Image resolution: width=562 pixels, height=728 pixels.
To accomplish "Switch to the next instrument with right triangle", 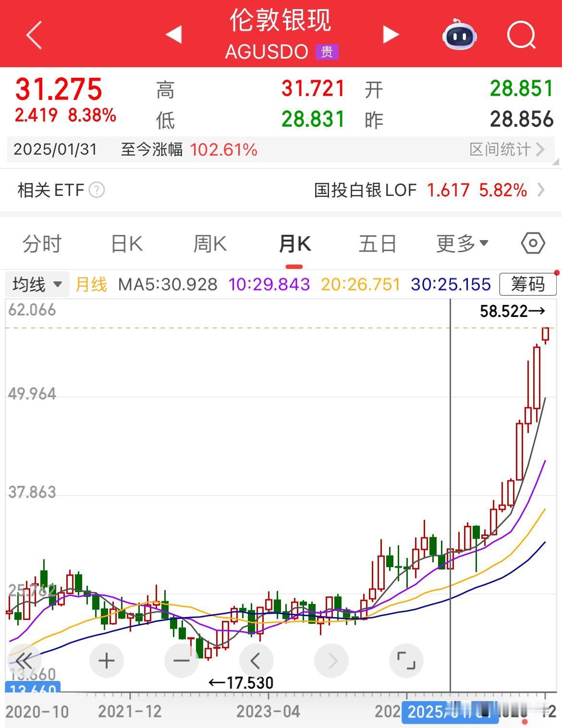I will click(x=391, y=35).
